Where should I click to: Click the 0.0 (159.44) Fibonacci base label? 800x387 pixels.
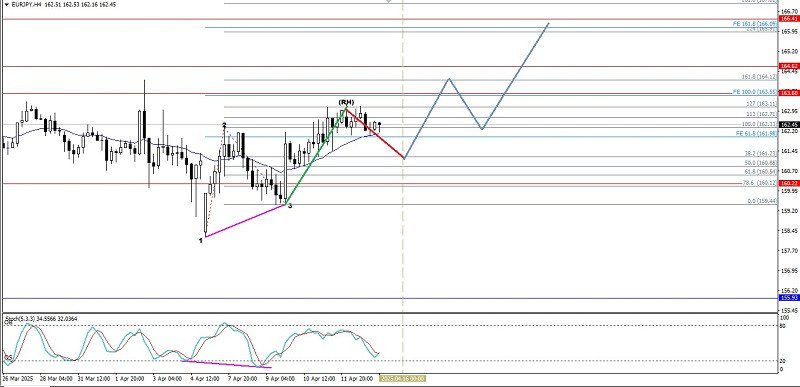(x=762, y=201)
